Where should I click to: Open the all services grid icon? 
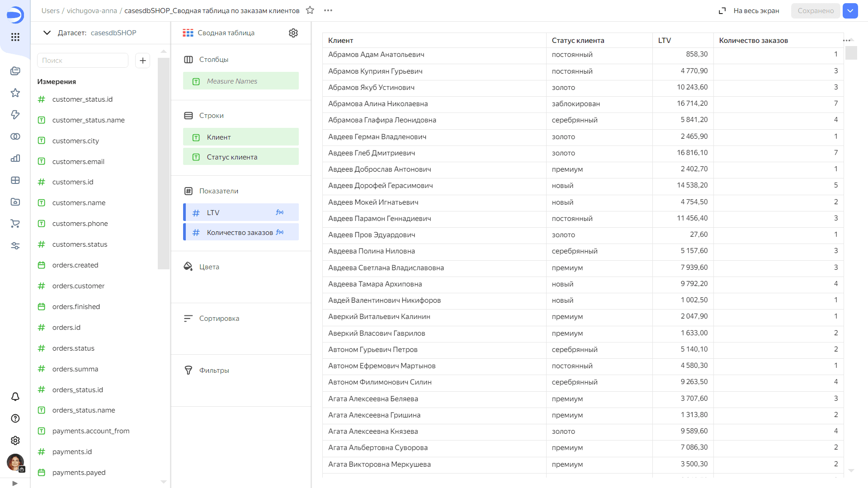point(15,37)
